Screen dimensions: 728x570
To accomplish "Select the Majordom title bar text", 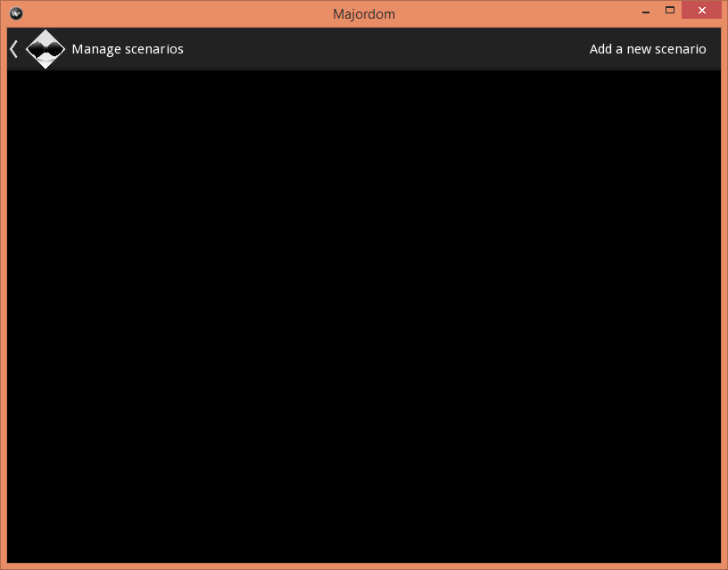I will 364,13.
